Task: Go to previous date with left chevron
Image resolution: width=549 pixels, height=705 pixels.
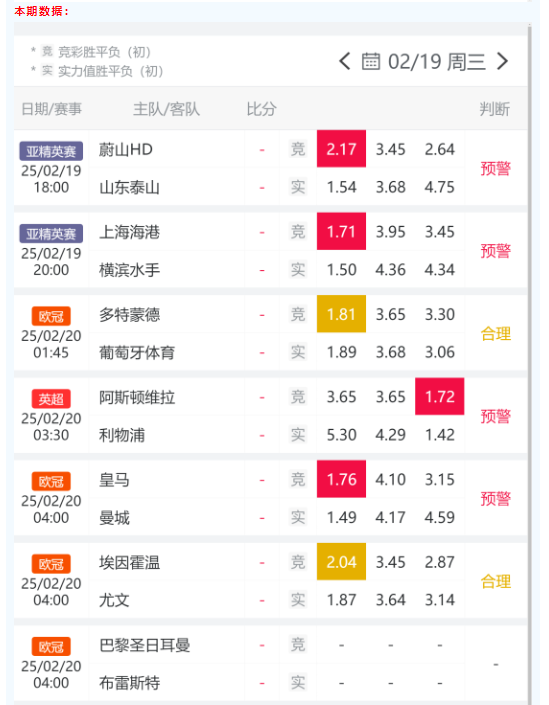Action: [344, 61]
